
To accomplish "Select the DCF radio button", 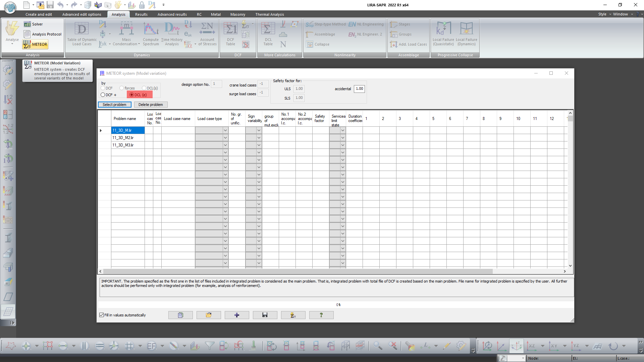I will (x=103, y=88).
